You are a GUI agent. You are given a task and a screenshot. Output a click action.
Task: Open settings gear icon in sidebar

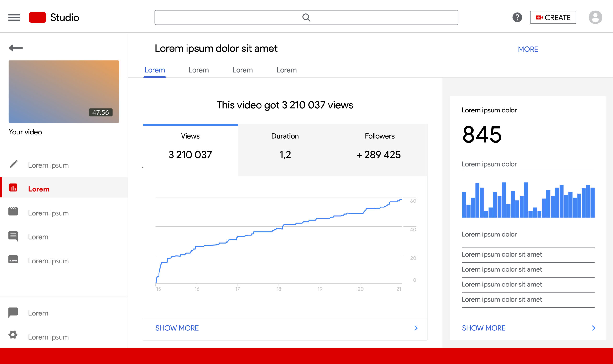click(13, 335)
